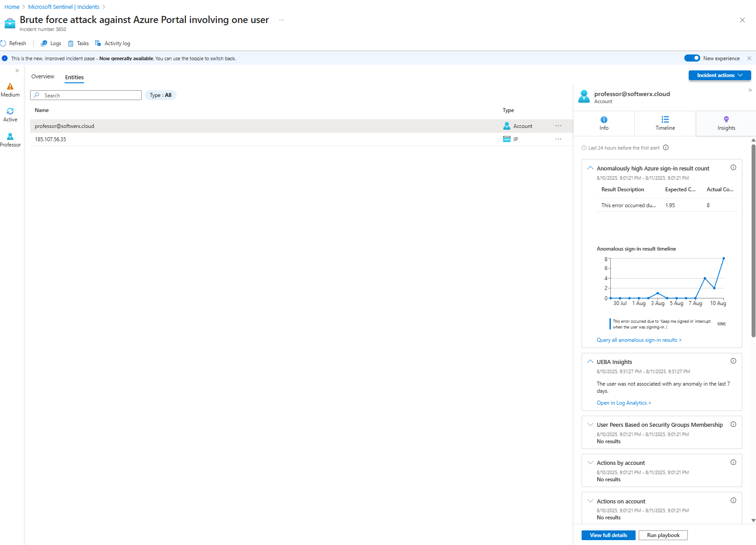The width and height of the screenshot is (756, 545).
Task: Close the incident page with the X
Action: pyautogui.click(x=742, y=20)
